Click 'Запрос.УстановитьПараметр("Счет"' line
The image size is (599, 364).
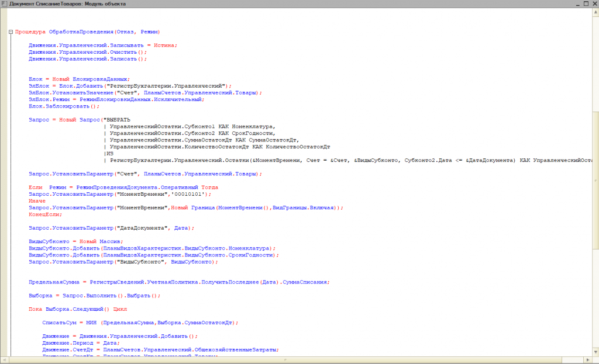(145, 174)
